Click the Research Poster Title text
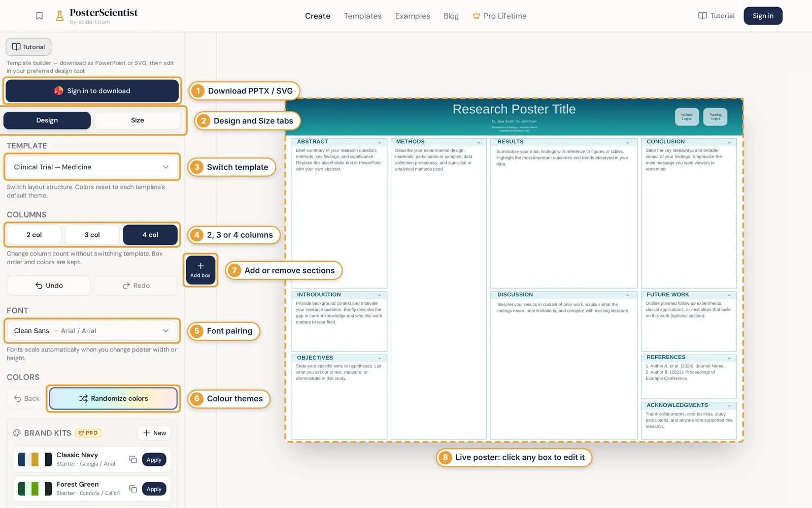Image resolution: width=812 pixels, height=508 pixels. (514, 109)
